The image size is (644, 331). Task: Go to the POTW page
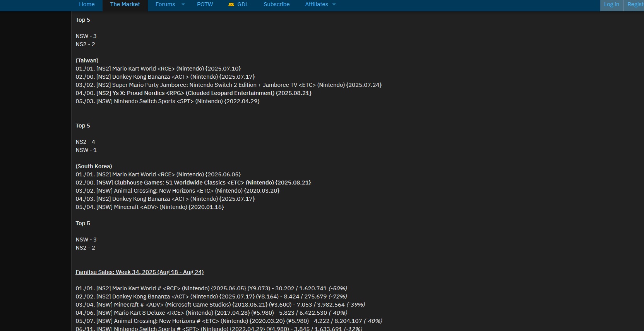coord(205,4)
